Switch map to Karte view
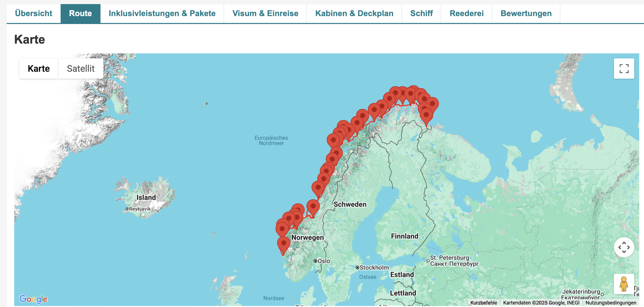Viewport: 644px width, 307px height. (x=39, y=69)
